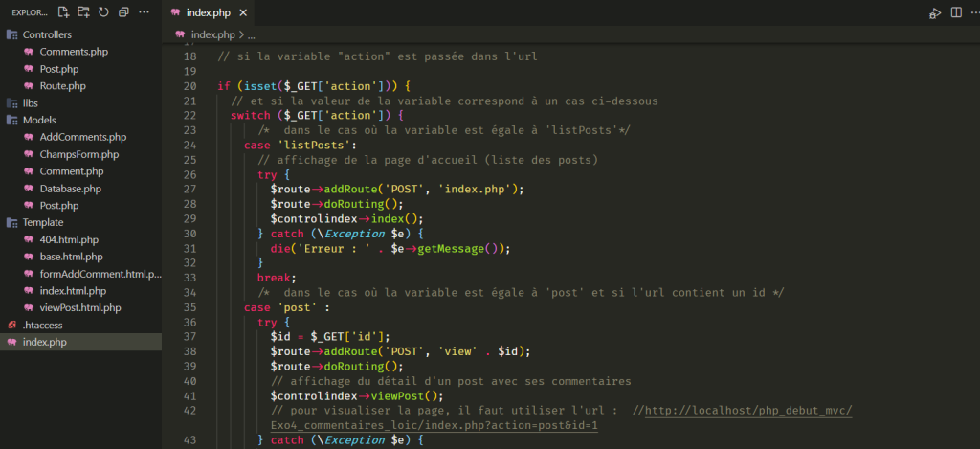Refresh the Explorer file tree
980x449 pixels.
[102, 12]
